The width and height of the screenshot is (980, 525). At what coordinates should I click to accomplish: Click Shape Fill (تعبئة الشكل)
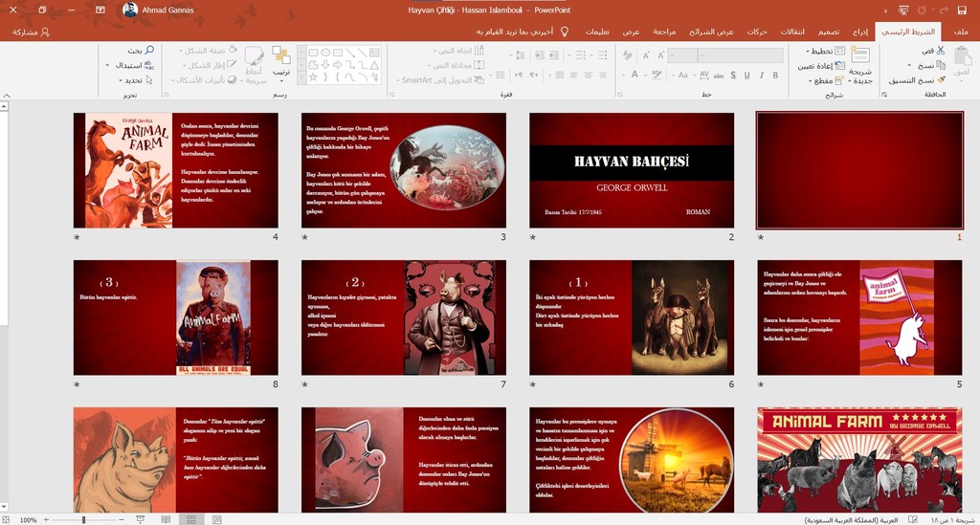(x=207, y=50)
